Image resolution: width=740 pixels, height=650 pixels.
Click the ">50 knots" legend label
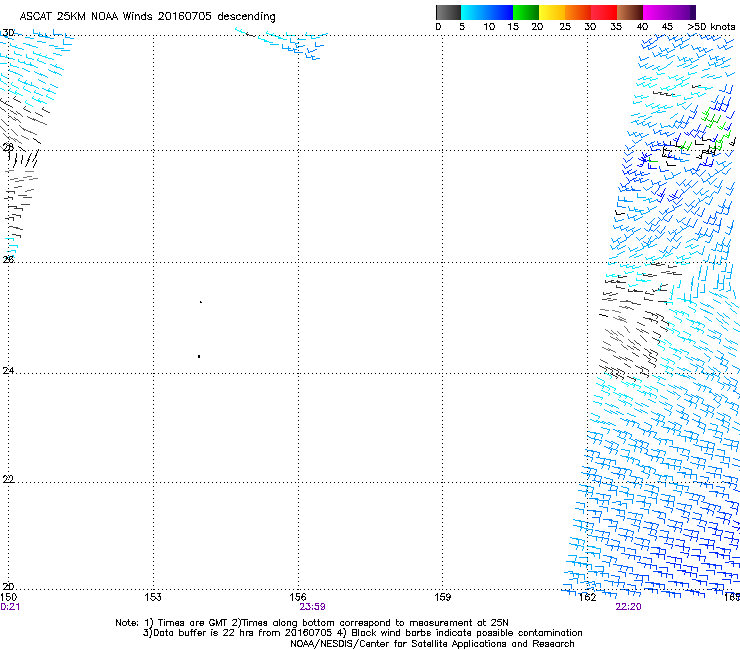711,27
